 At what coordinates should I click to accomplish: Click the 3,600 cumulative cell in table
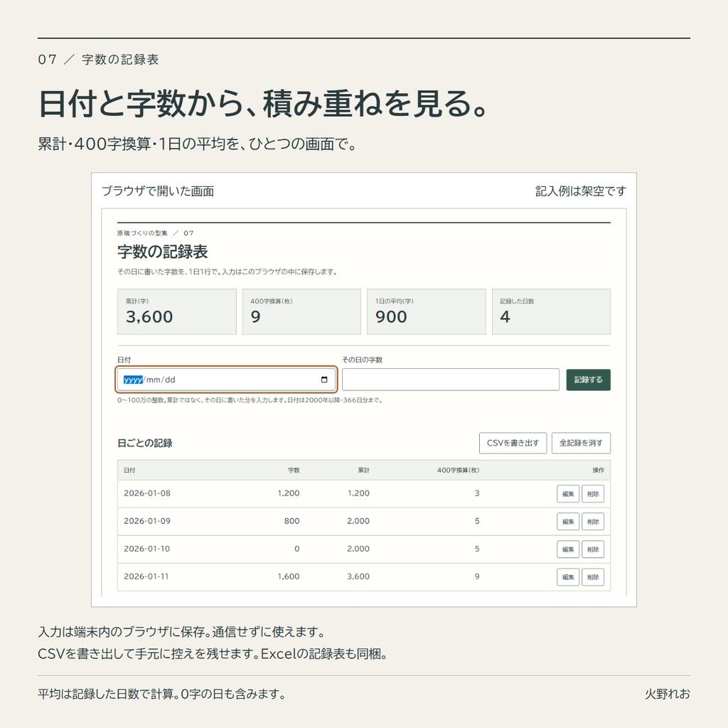pos(358,576)
